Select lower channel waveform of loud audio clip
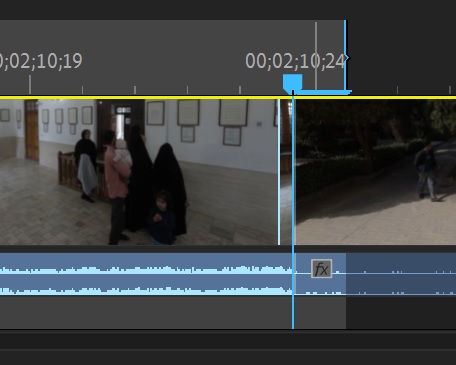This screenshot has height=365, width=456. coord(146,290)
